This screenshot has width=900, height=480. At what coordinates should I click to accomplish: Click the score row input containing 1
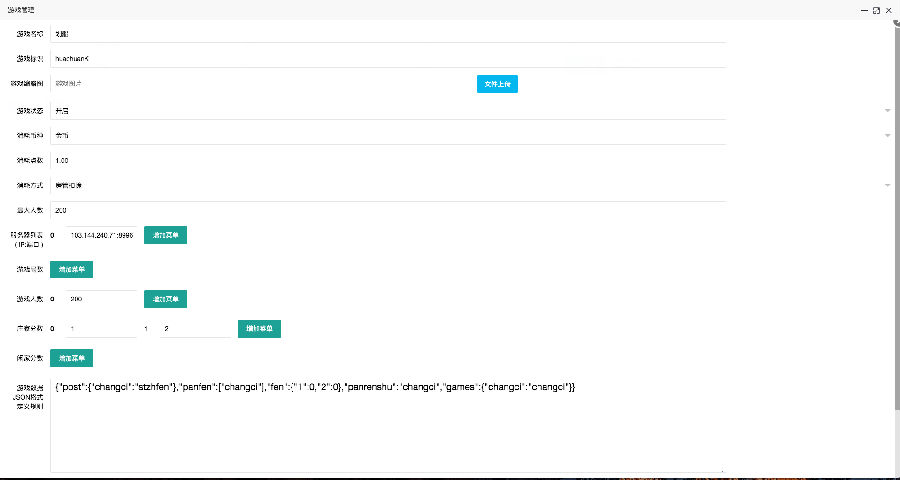pos(101,328)
